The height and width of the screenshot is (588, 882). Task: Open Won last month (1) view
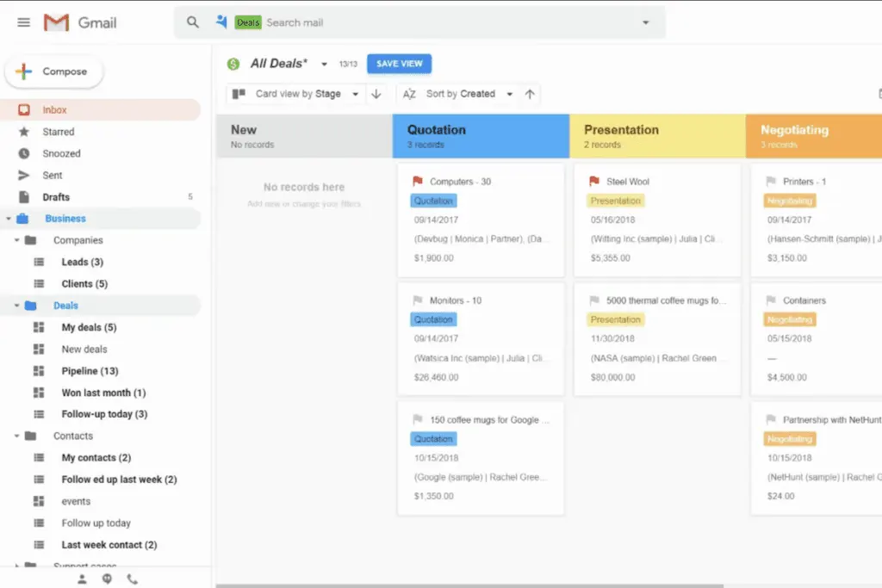(x=103, y=393)
